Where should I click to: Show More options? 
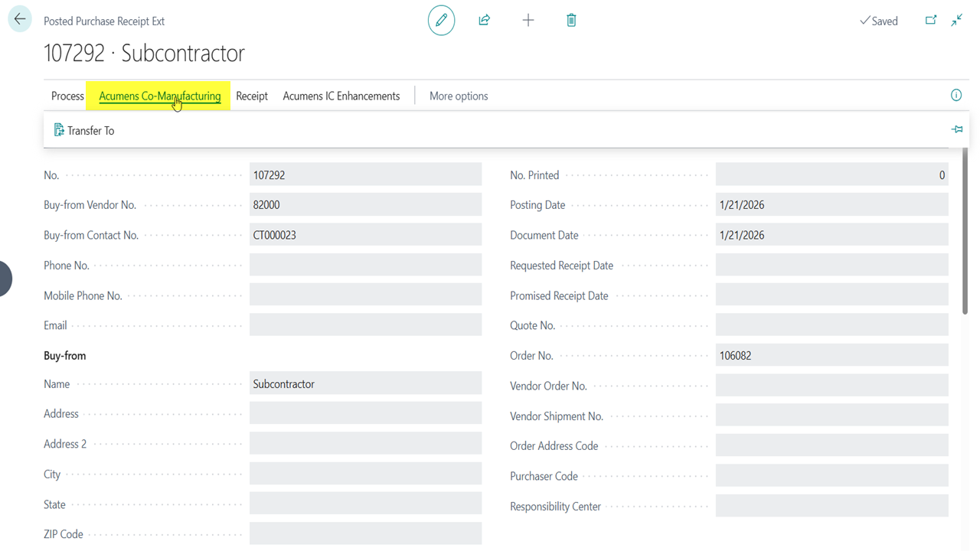tap(459, 96)
